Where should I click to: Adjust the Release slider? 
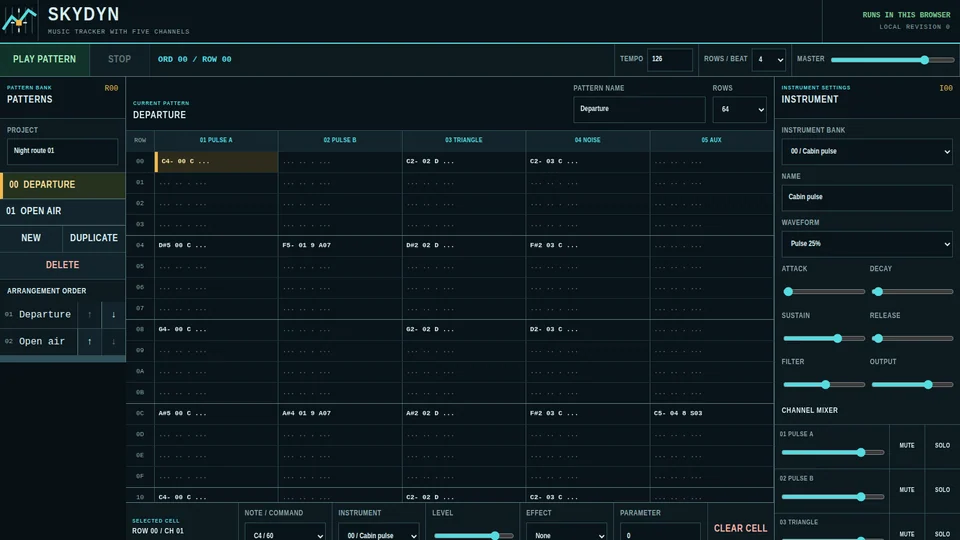pos(912,339)
